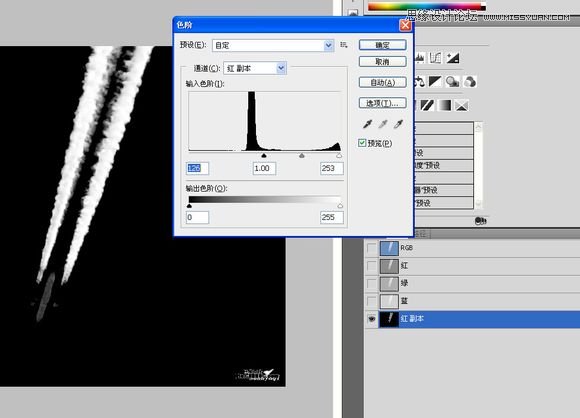580x418 pixels.
Task: Show the RGB channel visibility box
Action: (x=371, y=248)
